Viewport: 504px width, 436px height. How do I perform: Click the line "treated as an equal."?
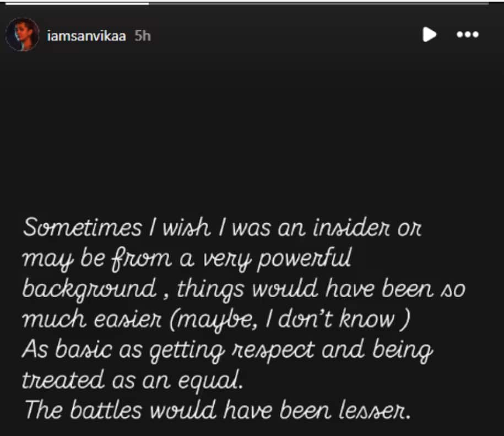point(132,380)
